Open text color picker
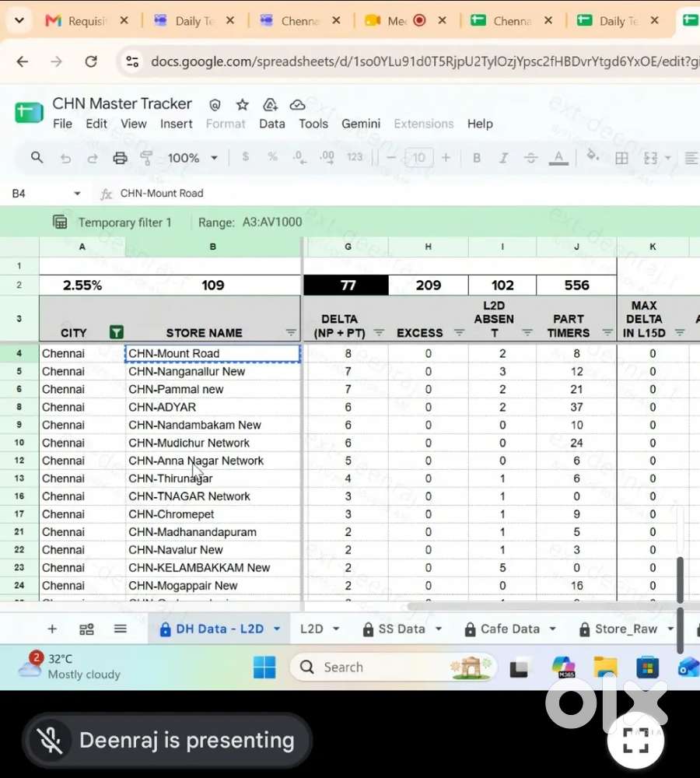The height and width of the screenshot is (778, 700). click(x=558, y=158)
